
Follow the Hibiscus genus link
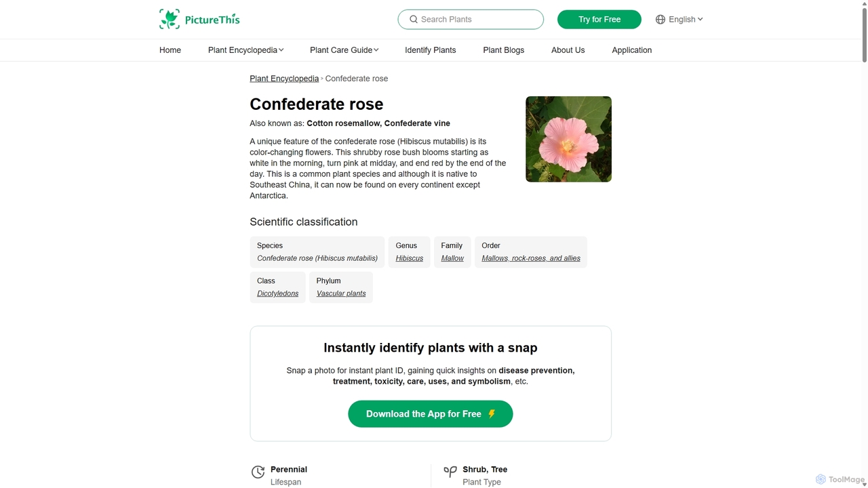(x=410, y=258)
